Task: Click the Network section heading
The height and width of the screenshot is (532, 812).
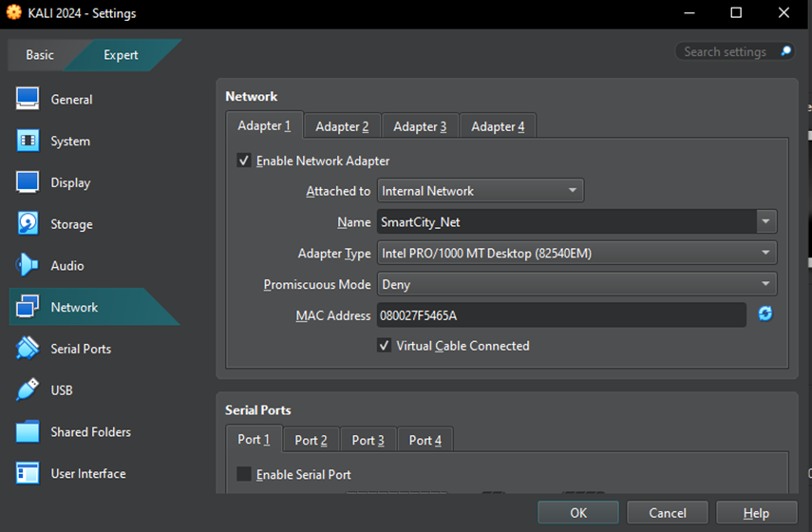Action: [x=251, y=96]
